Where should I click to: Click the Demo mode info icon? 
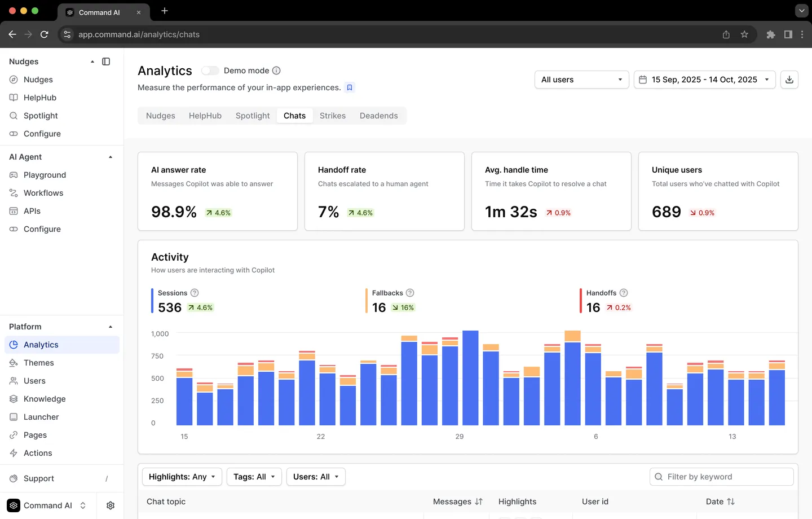276,71
